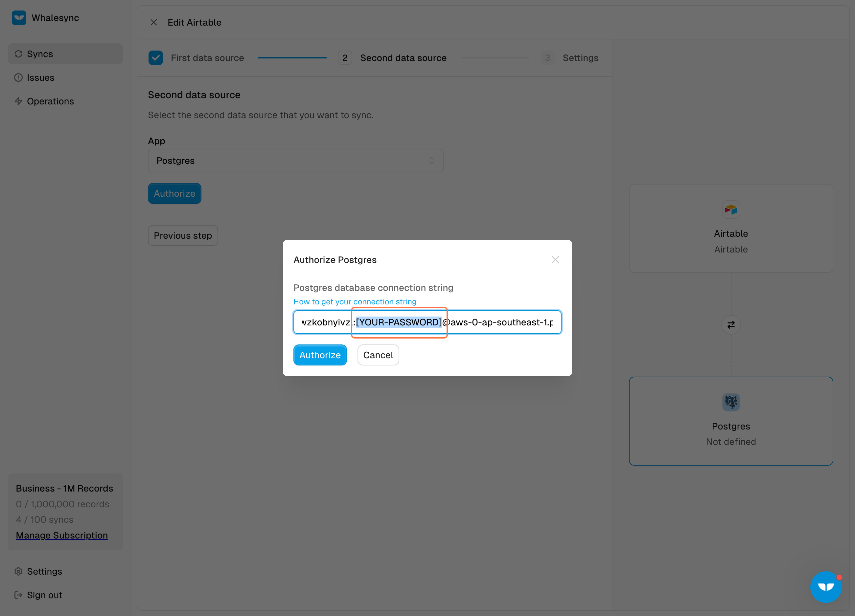This screenshot has height=616, width=855.
Task: Click the App dropdown chevron arrows
Action: coord(432,161)
